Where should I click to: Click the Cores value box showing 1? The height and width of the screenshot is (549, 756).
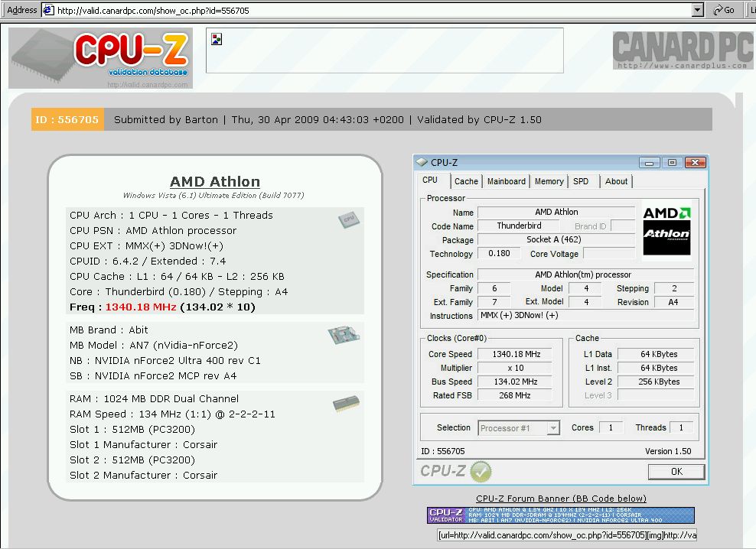(611, 427)
